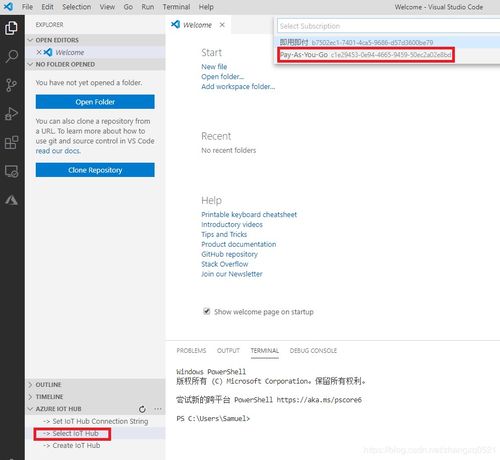This screenshot has height=460, width=500.
Task: Click the New file link
Action: (214, 67)
